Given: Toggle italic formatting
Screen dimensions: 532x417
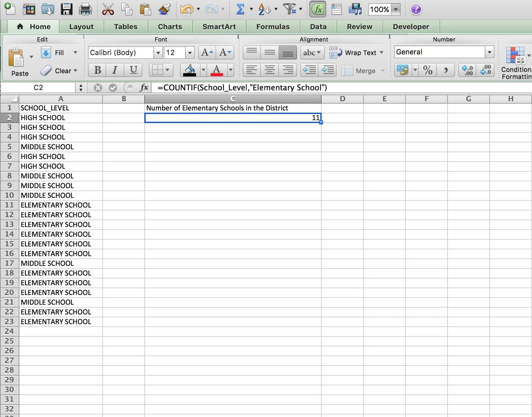Looking at the screenshot, I should tap(115, 70).
